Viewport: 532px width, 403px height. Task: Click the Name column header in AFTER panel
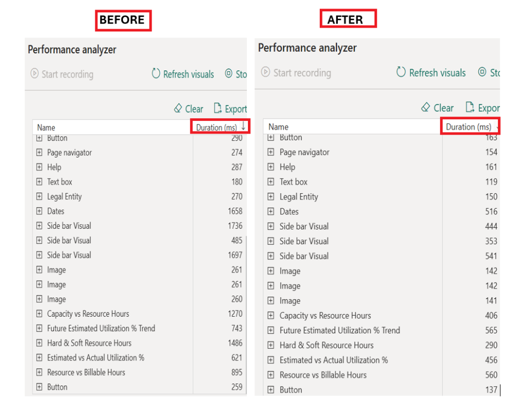coord(279,127)
